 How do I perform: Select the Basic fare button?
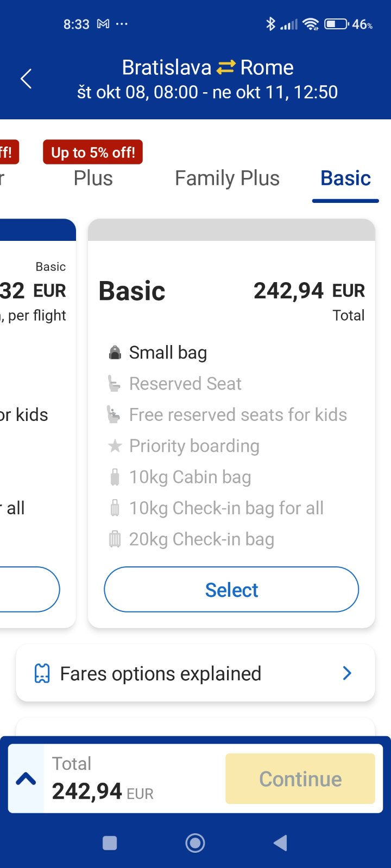[x=231, y=590]
